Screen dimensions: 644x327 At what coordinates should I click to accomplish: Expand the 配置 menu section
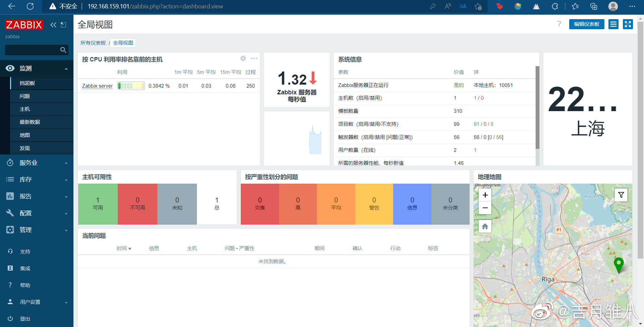[x=66, y=214]
